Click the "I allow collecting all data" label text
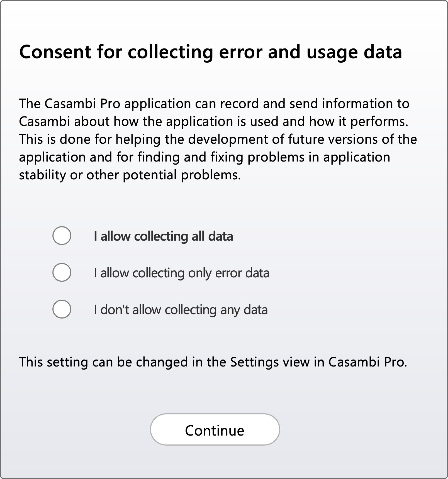448x479 pixels. [163, 236]
